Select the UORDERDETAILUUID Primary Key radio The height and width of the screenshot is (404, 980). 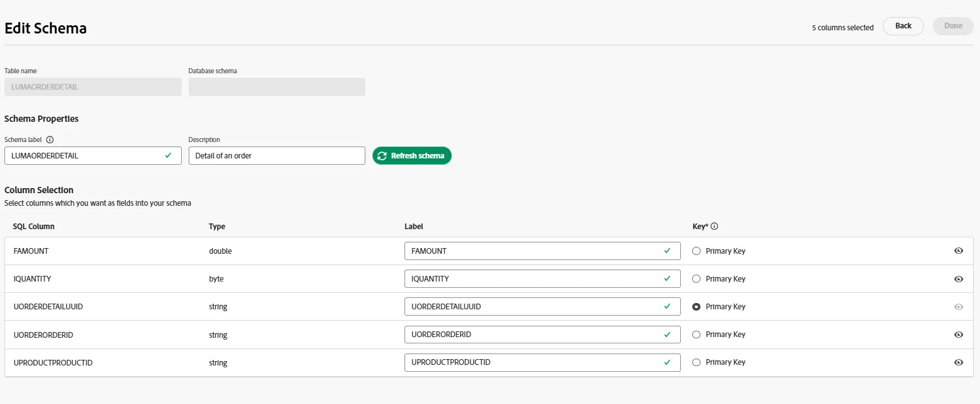(x=697, y=307)
